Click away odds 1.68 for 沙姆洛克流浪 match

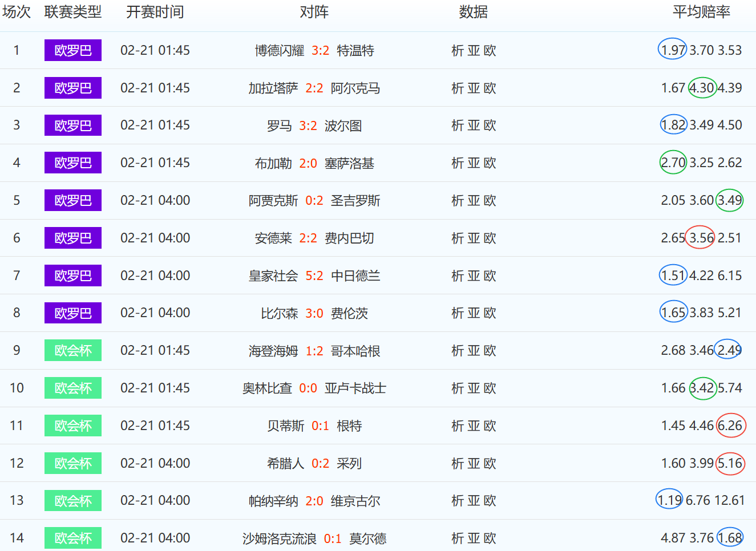coord(730,538)
